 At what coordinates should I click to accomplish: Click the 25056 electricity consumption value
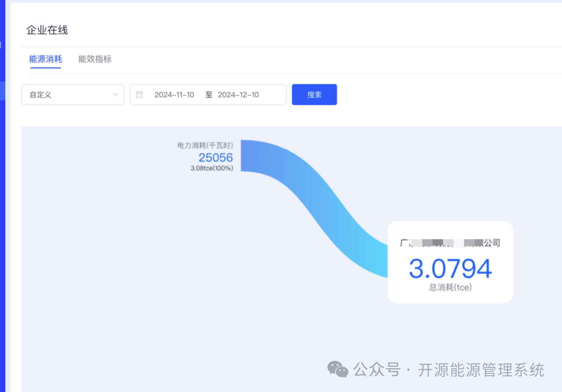pyautogui.click(x=216, y=158)
